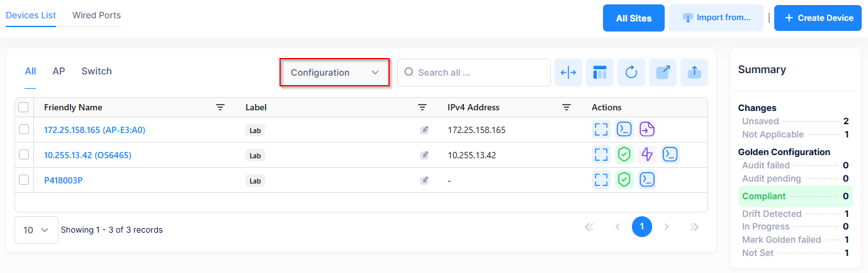Open the Friendly Name column filter
Image resolution: width=868 pixels, height=273 pixels.
[220, 108]
